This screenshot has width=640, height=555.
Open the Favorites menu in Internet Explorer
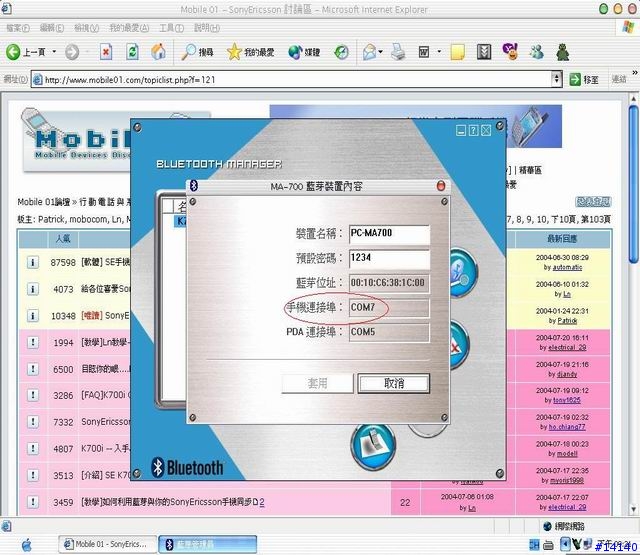click(x=129, y=28)
